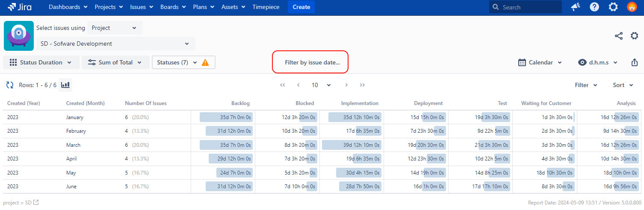The width and height of the screenshot is (644, 210).
Task: Click the refresh rows icon
Action: pyautogui.click(x=9, y=85)
